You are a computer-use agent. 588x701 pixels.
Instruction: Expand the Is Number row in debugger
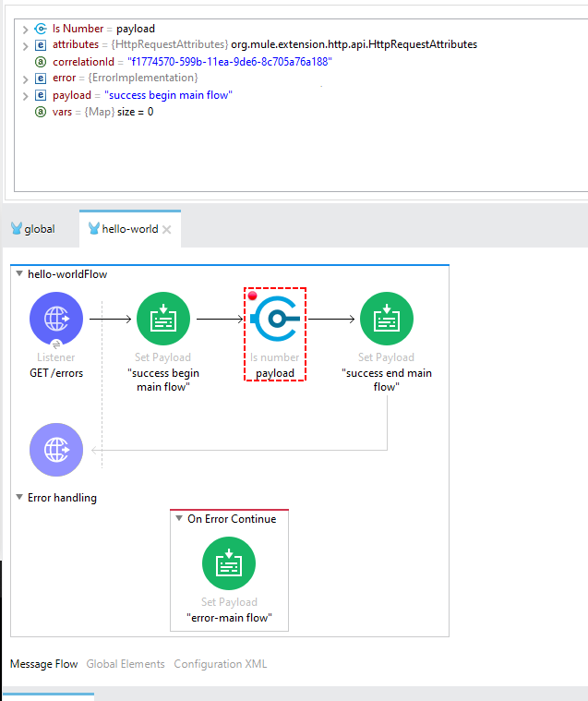(26, 30)
